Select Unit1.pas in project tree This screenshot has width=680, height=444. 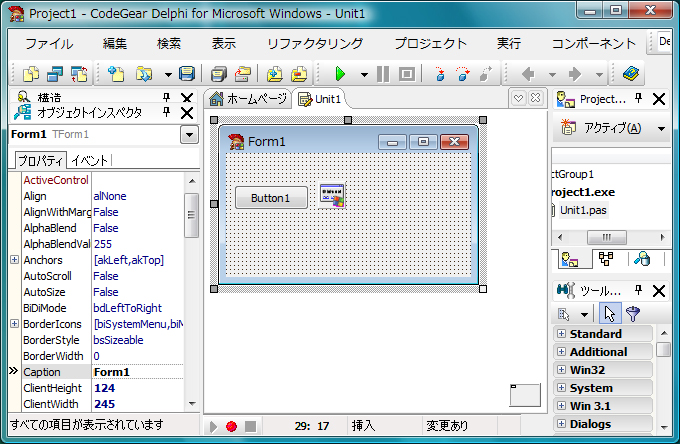tap(583, 210)
